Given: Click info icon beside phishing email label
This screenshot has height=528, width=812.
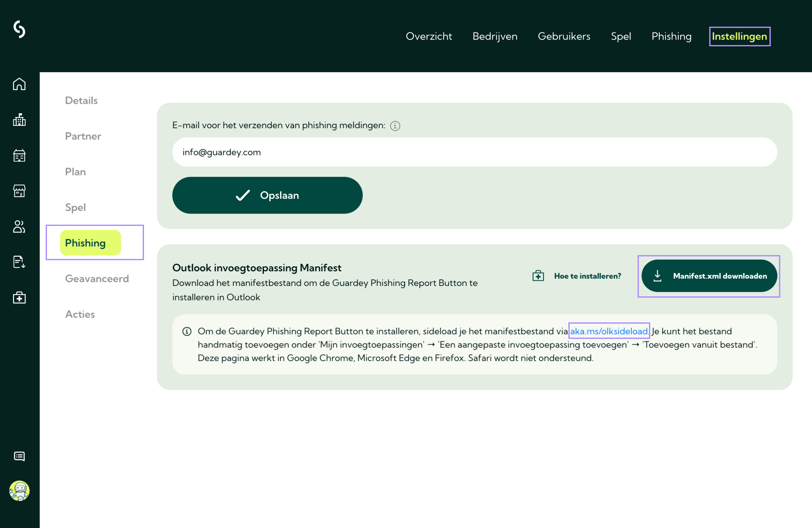Looking at the screenshot, I should 395,126.
